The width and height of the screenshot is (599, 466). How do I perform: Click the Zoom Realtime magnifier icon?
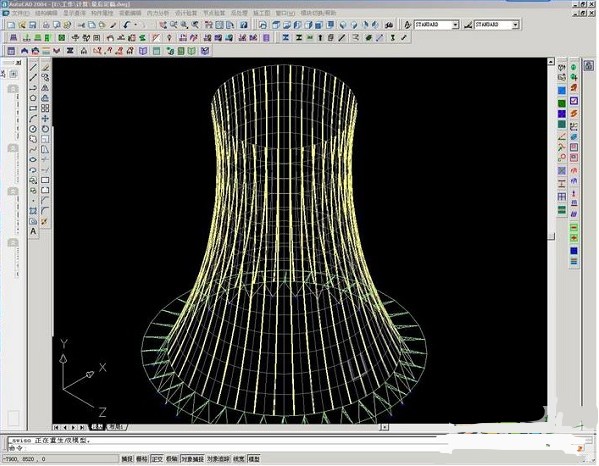pos(174,25)
